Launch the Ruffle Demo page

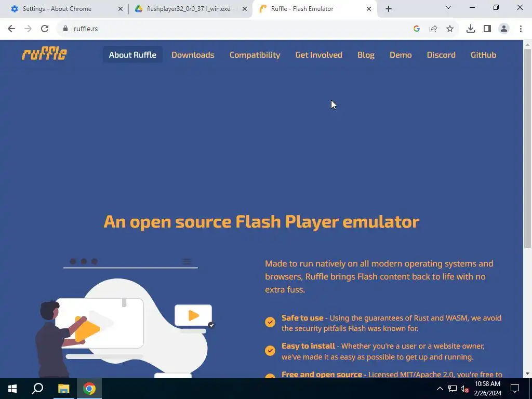pos(401,55)
